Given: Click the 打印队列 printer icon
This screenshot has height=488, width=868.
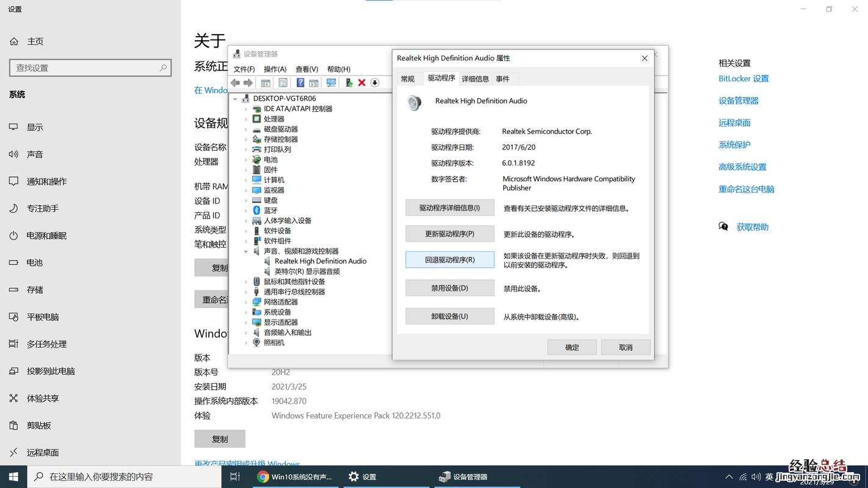Looking at the screenshot, I should tap(257, 149).
